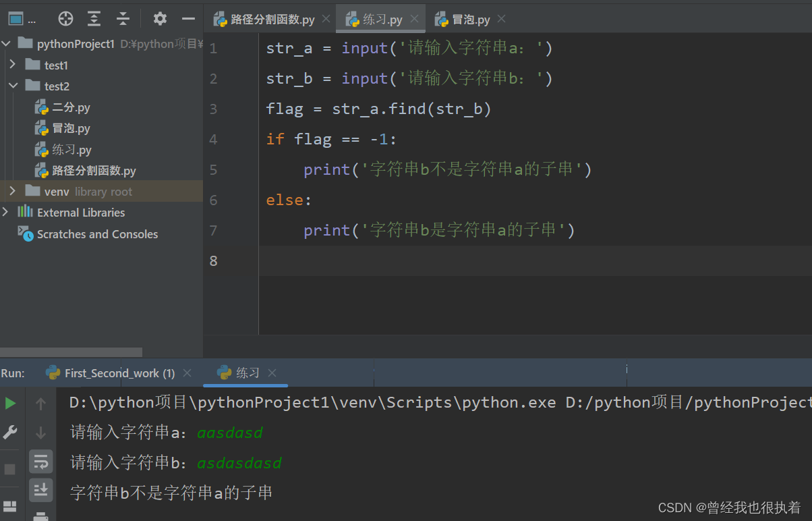This screenshot has width=812, height=521.
Task: Select Scratches and Consoles
Action: (97, 234)
